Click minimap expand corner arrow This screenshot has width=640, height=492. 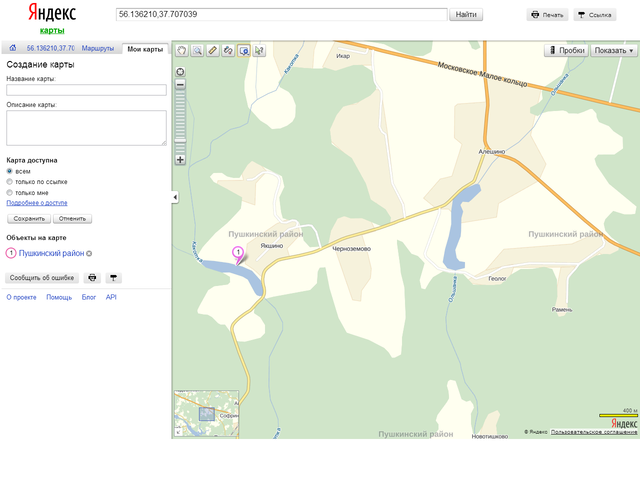pos(178,432)
